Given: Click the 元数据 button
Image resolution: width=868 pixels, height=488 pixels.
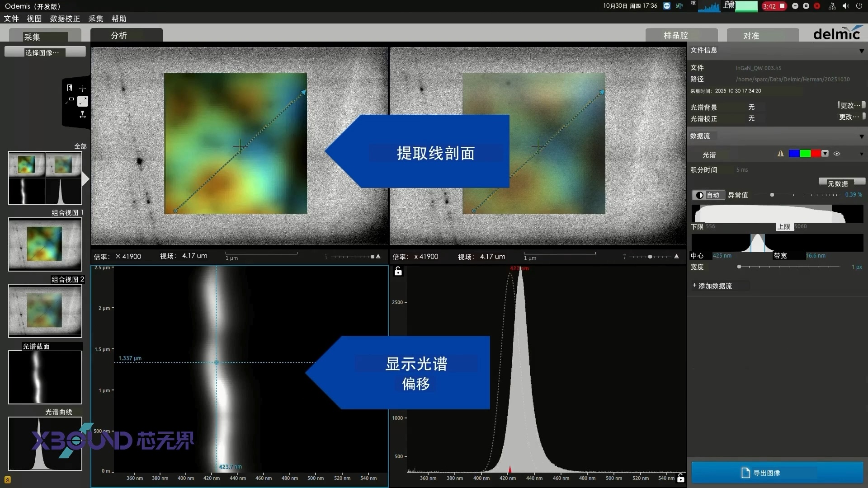Looking at the screenshot, I should [842, 182].
